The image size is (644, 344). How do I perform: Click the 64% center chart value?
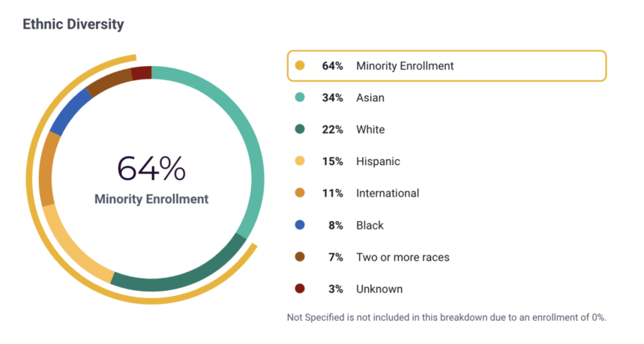point(151,169)
